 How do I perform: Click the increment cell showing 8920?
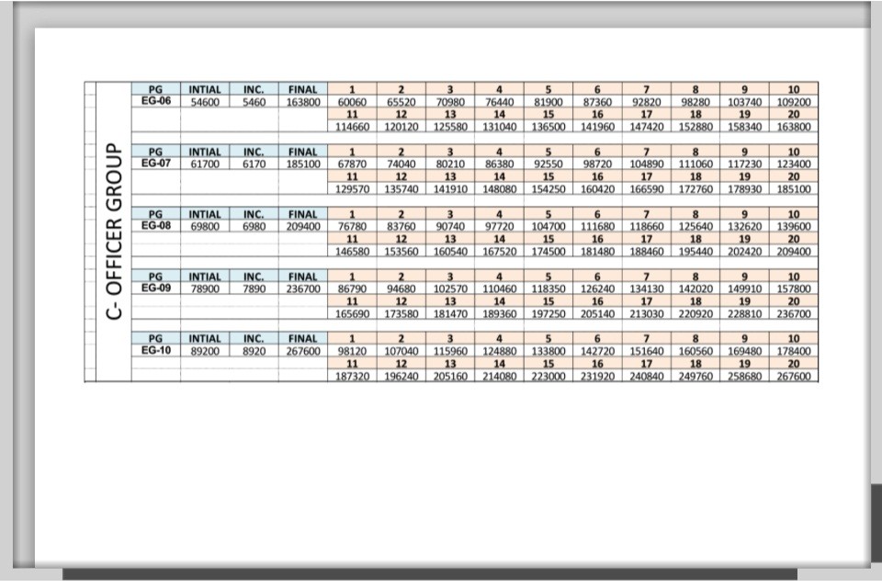[254, 351]
